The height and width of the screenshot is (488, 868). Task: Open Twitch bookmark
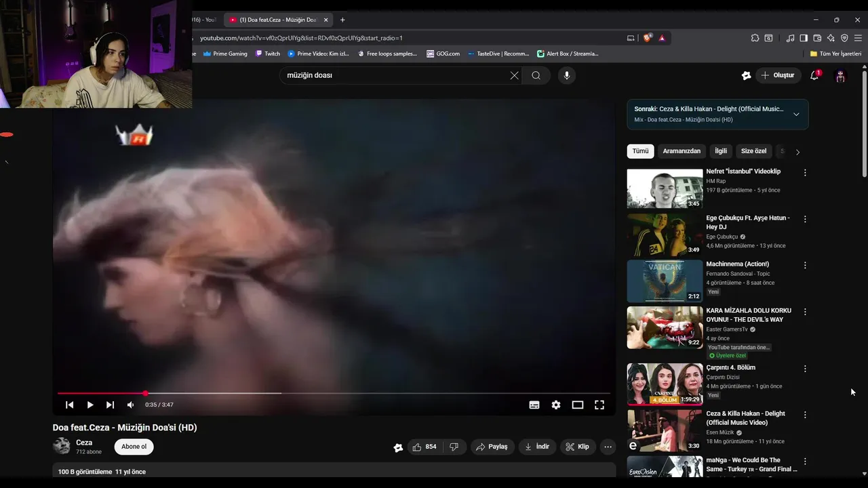click(x=267, y=54)
